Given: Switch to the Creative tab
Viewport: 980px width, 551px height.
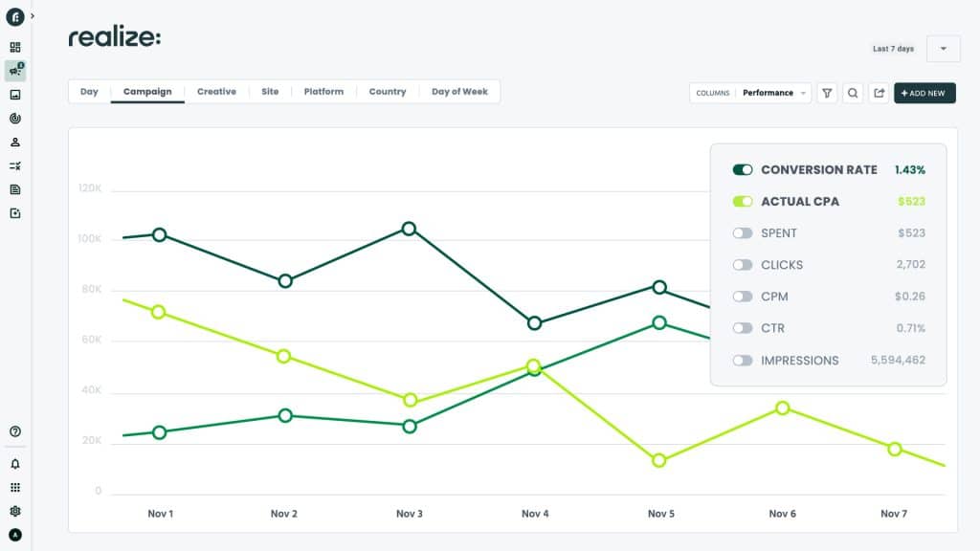Looking at the screenshot, I should [216, 92].
